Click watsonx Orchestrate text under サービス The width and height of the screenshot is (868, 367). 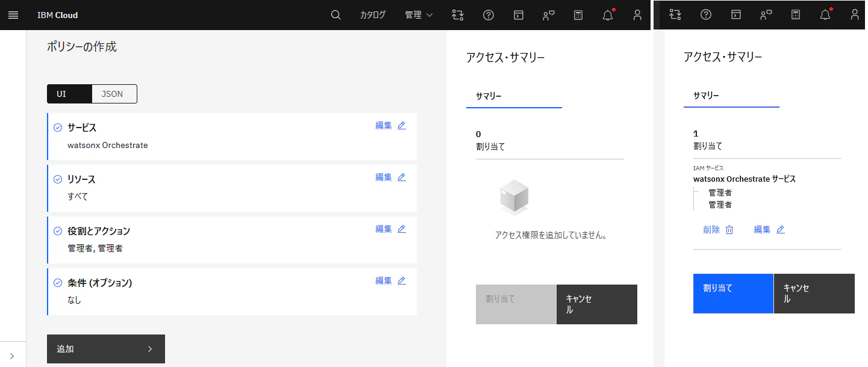(x=108, y=145)
